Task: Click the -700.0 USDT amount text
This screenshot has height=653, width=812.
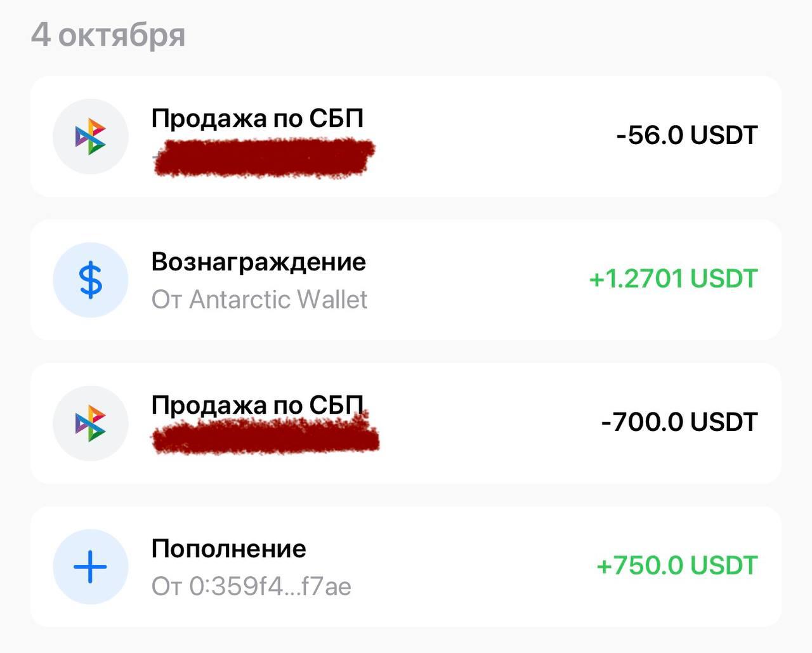Action: [x=679, y=421]
